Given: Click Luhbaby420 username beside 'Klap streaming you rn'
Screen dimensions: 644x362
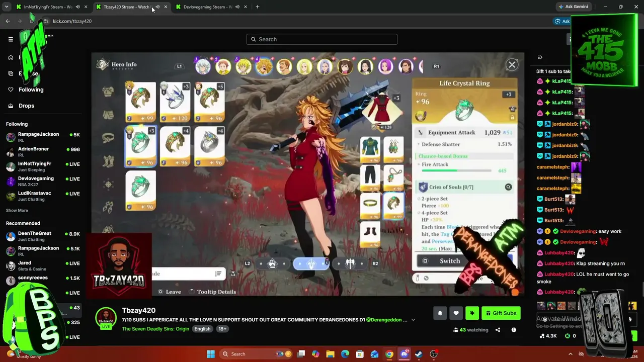Looking at the screenshot, I should point(559,263).
